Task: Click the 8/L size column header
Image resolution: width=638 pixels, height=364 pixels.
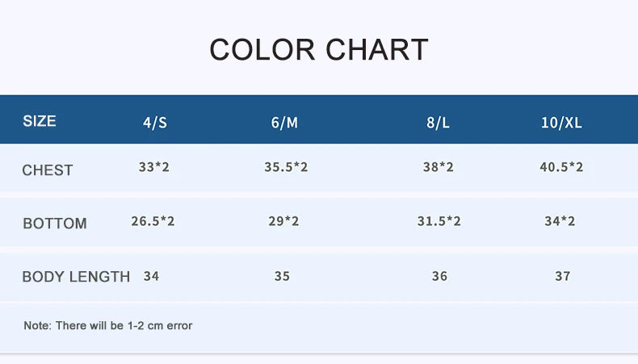Action: 439,123
